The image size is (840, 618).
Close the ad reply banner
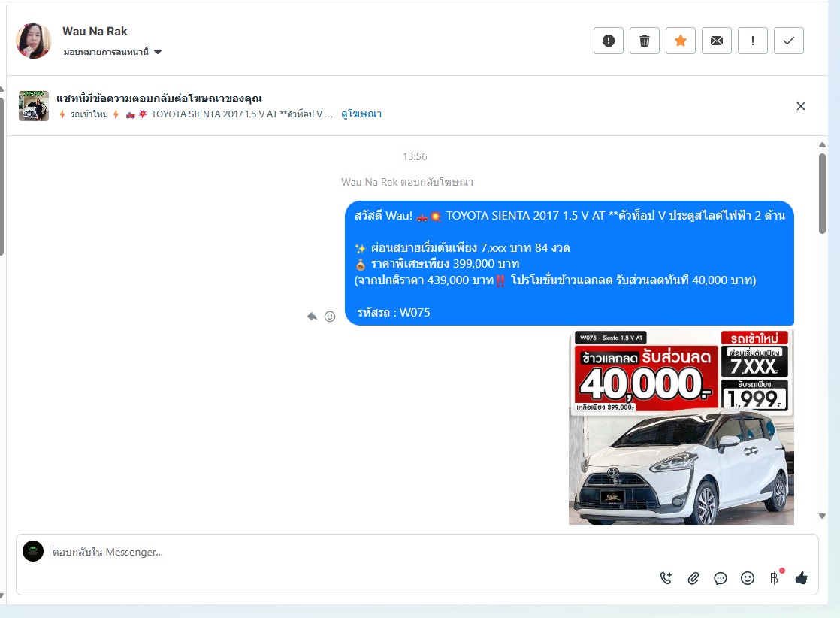coord(800,106)
